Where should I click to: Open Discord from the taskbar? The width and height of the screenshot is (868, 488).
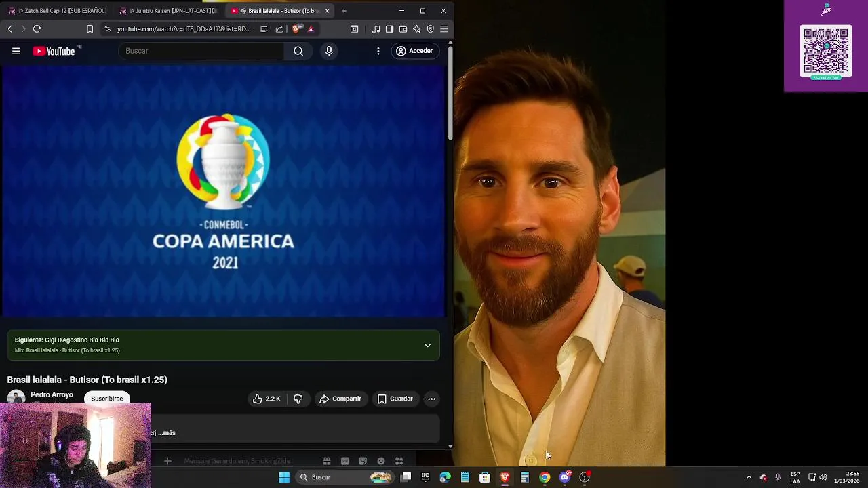tap(564, 477)
